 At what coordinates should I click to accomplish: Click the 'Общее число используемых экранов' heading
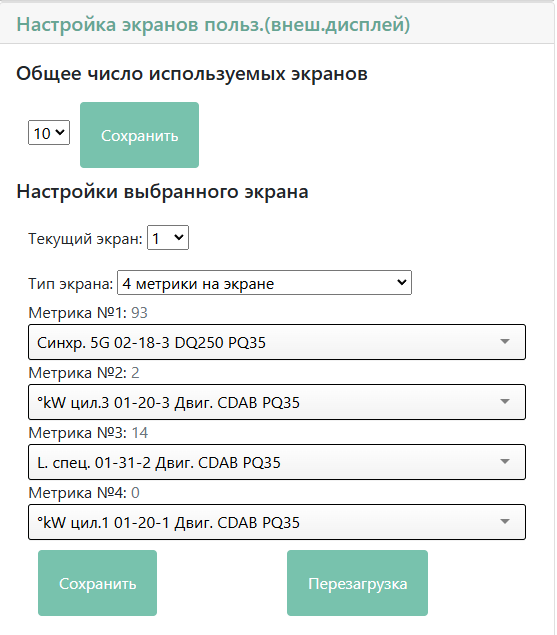[x=192, y=74]
